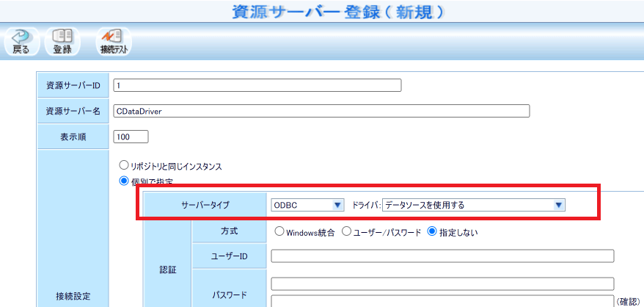Click the 資源サーバー名 label cell

tap(73, 111)
